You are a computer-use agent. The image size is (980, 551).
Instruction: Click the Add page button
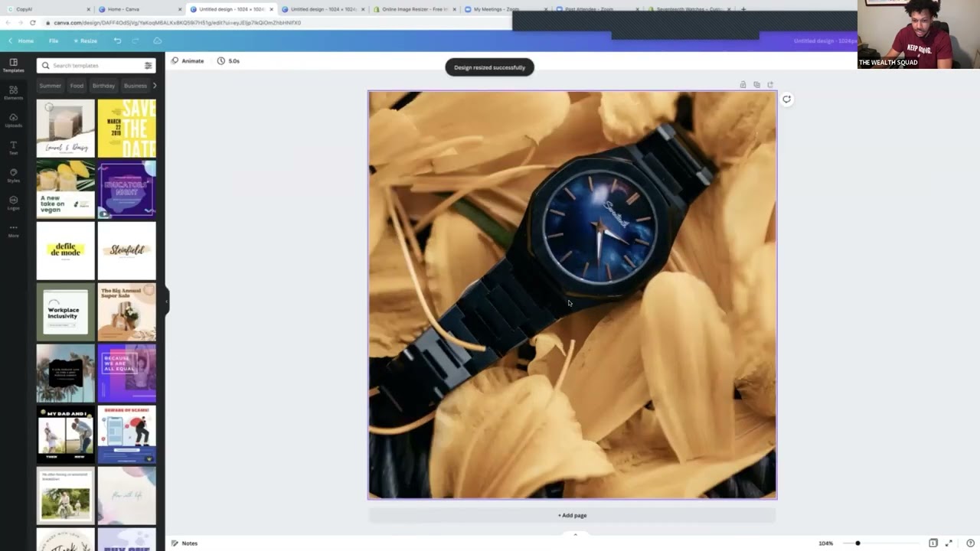click(572, 516)
